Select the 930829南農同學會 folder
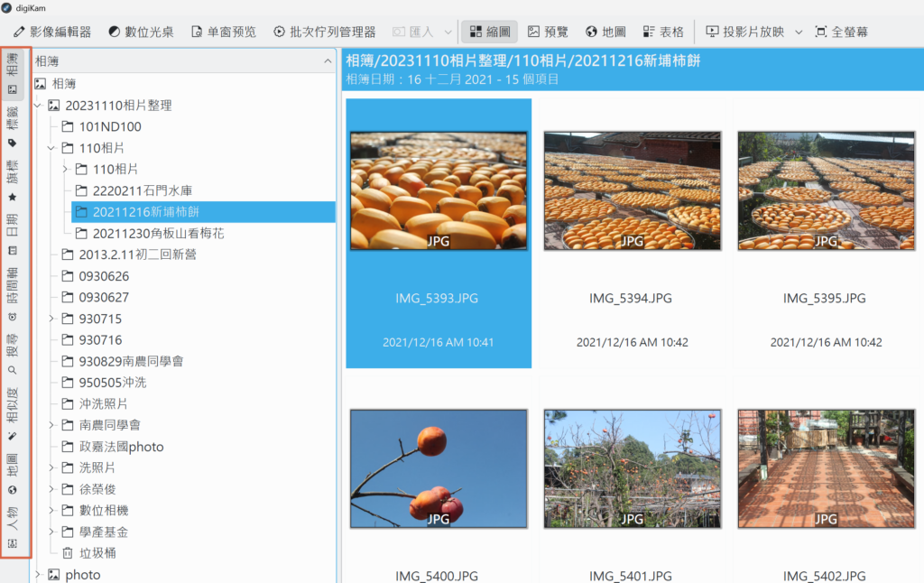 tap(123, 361)
